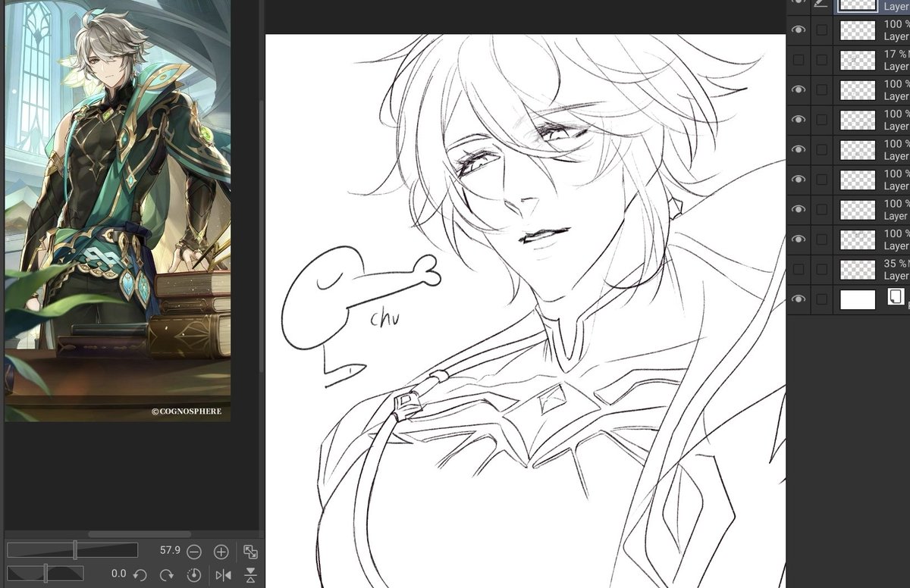Click the character reference image in the Navigator

[118, 211]
